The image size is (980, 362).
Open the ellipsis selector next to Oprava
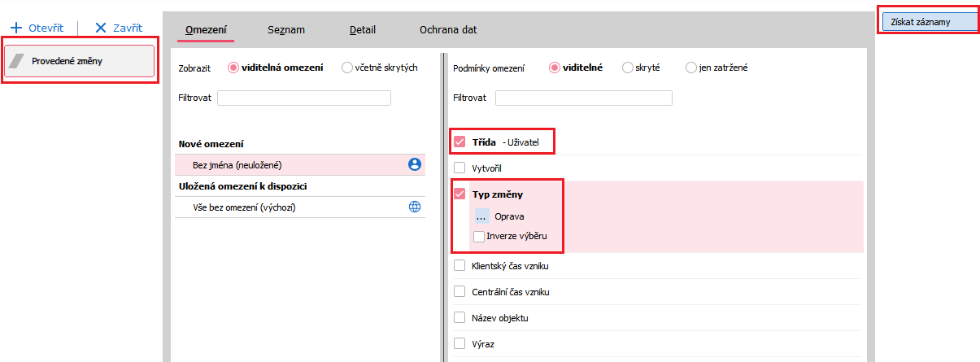[481, 217]
